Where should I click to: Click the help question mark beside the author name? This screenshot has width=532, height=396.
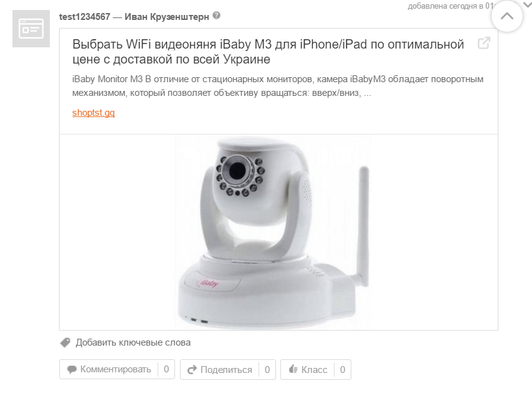[216, 16]
